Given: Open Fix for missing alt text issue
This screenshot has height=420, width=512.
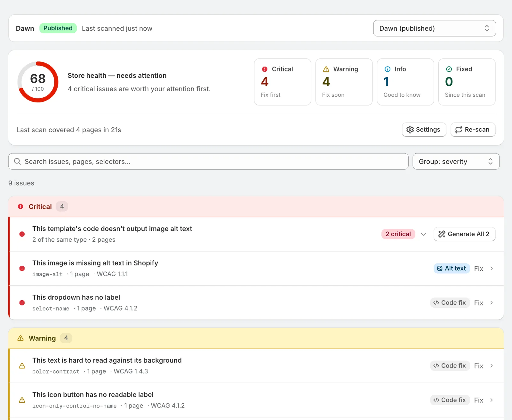Looking at the screenshot, I should pos(478,269).
